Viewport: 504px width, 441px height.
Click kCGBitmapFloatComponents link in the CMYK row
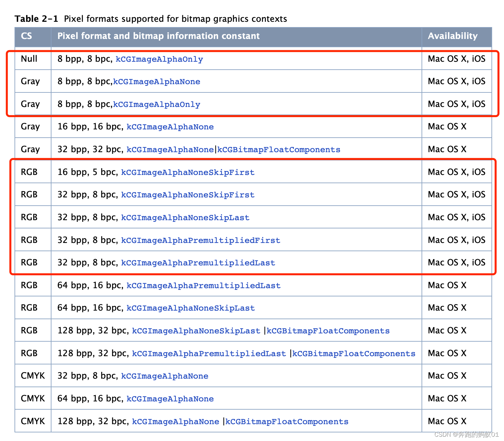[287, 422]
